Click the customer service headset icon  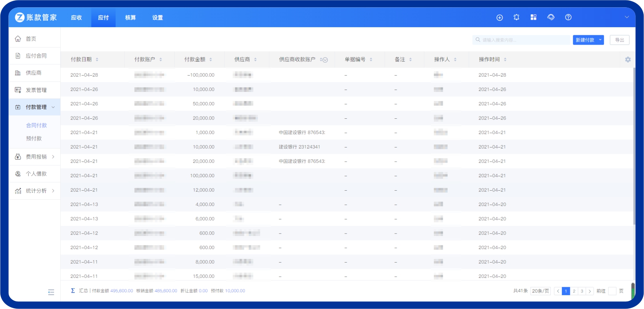pyautogui.click(x=551, y=17)
